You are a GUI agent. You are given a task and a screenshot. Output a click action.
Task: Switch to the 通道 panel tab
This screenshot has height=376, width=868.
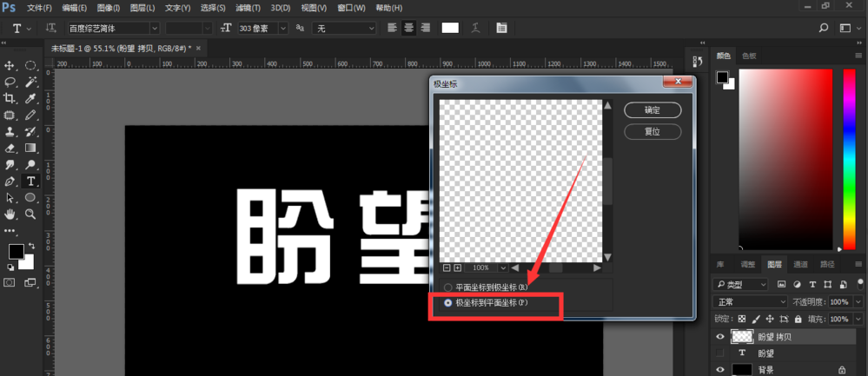click(x=800, y=264)
